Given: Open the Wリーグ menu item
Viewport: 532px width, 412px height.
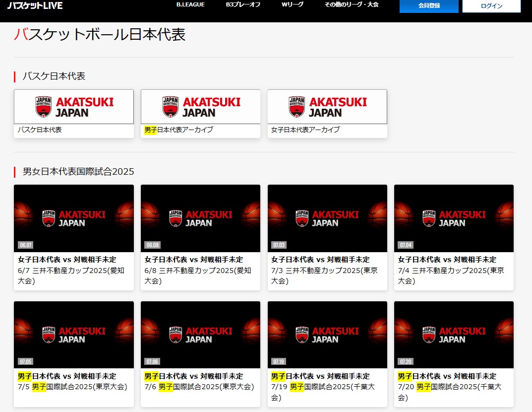Looking at the screenshot, I should point(292,5).
